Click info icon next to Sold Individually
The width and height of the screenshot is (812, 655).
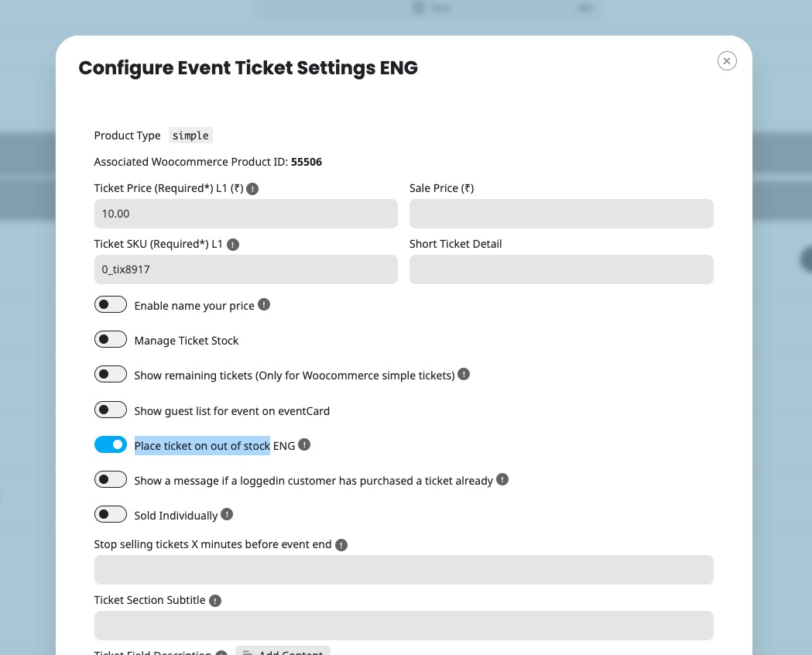click(227, 514)
